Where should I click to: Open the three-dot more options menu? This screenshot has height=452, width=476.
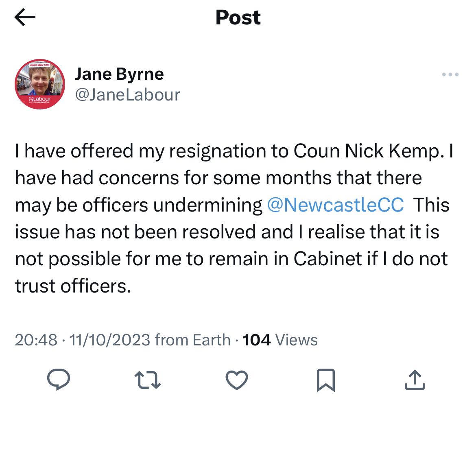click(450, 74)
